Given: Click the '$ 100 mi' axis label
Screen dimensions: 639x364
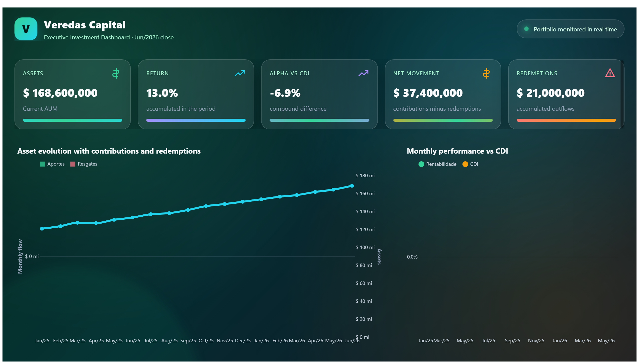Looking at the screenshot, I should [365, 247].
